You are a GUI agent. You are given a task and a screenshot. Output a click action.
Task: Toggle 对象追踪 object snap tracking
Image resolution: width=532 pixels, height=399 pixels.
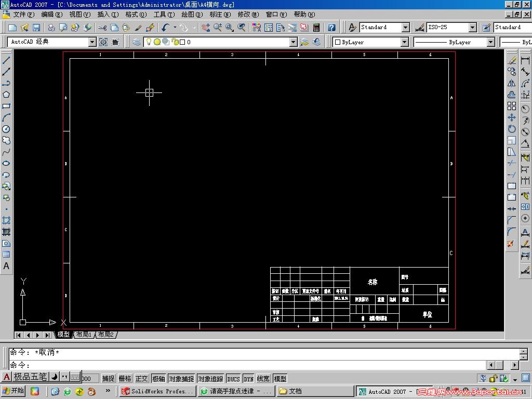click(210, 378)
